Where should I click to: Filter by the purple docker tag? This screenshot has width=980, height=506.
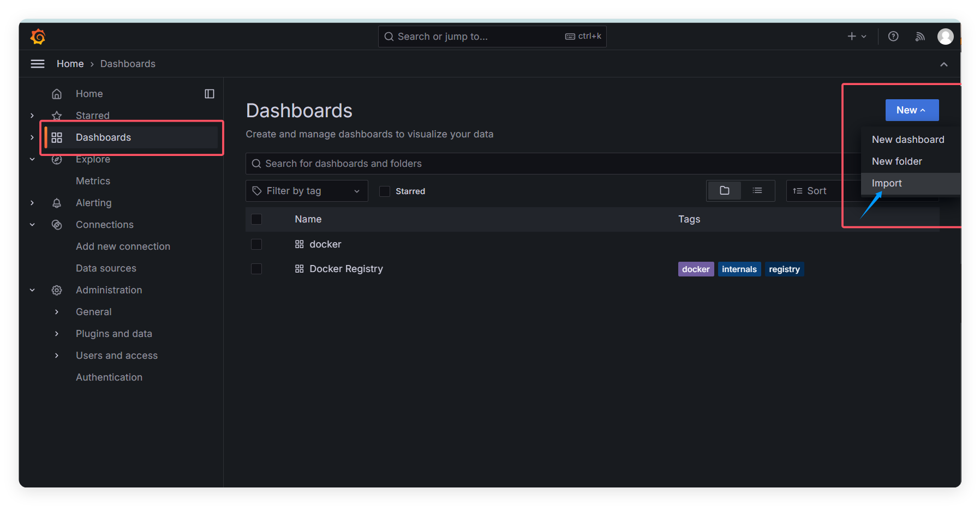click(696, 269)
